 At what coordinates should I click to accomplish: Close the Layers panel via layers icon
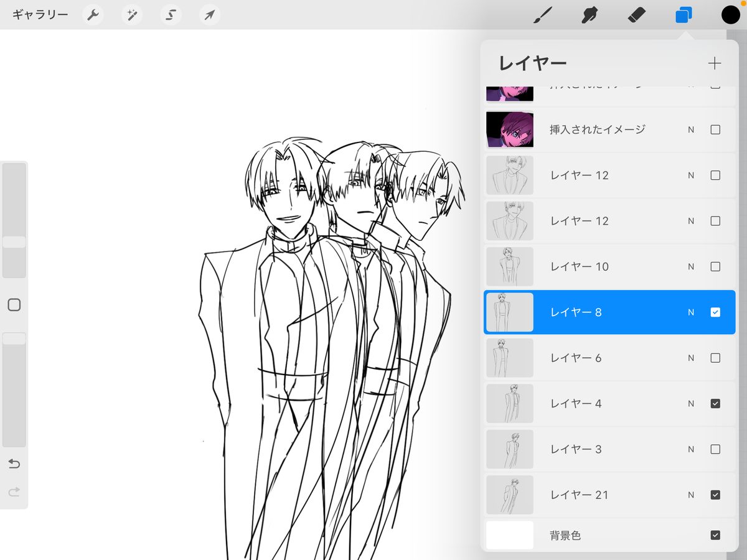(684, 15)
